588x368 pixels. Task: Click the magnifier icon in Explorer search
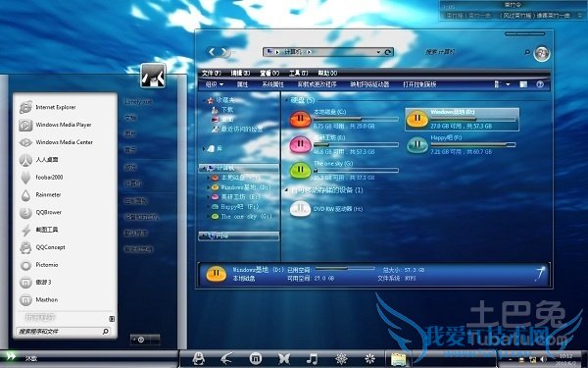[527, 52]
